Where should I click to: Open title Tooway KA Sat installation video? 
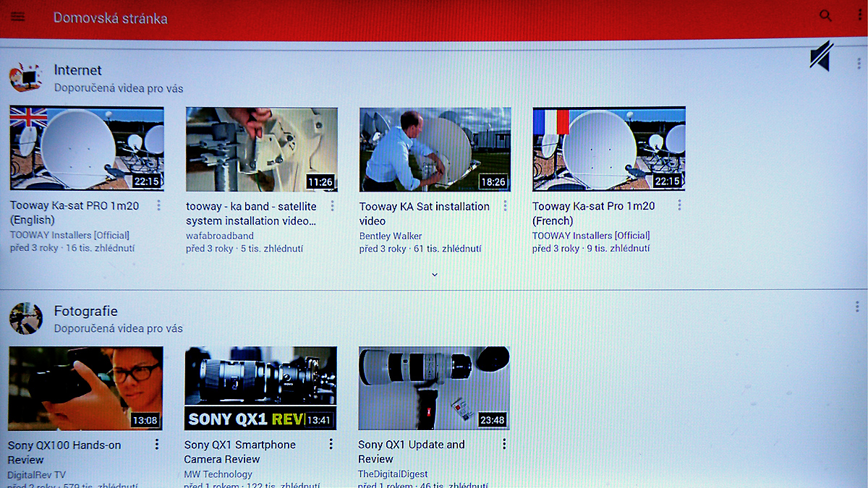425,213
